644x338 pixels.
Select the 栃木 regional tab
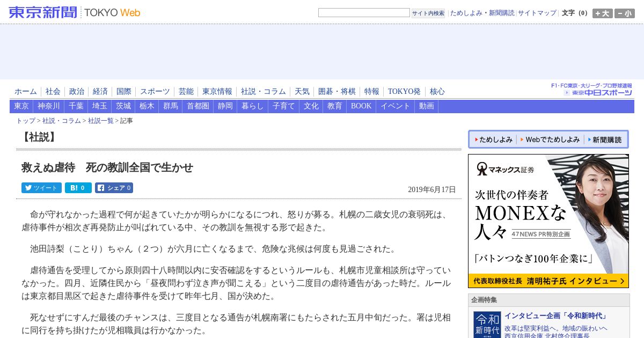pos(147,106)
